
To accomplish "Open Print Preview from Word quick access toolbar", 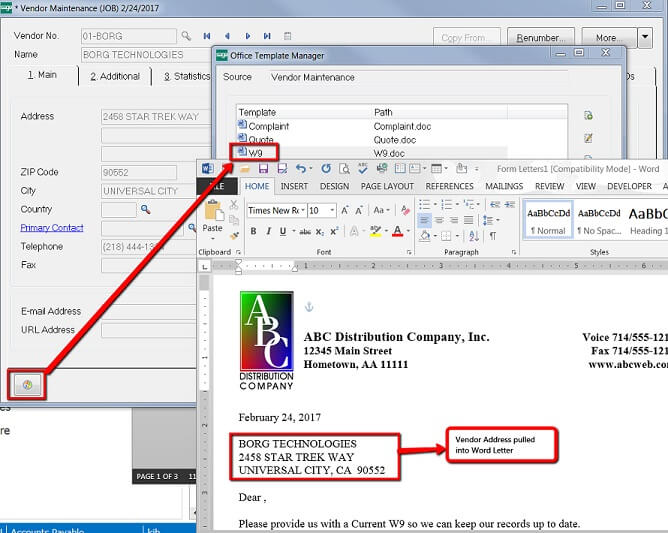I will (344, 169).
